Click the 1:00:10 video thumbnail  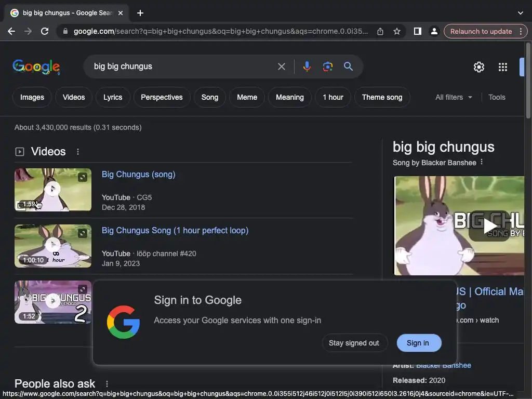tap(53, 246)
